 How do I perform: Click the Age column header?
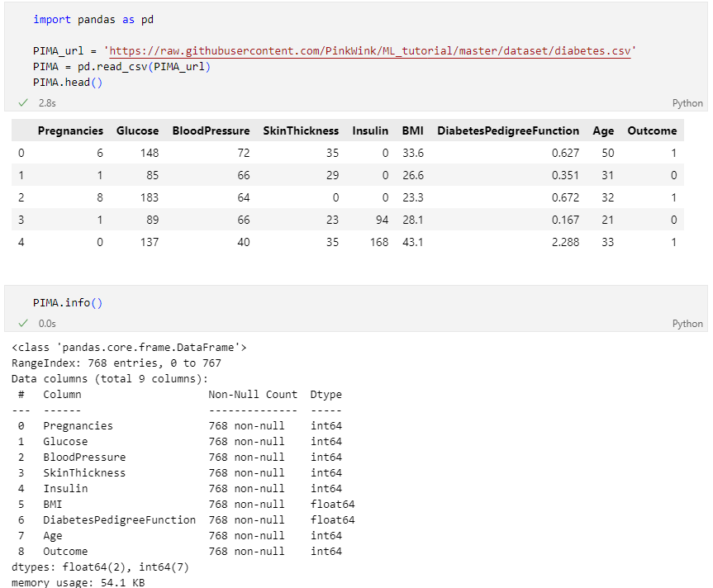click(603, 130)
